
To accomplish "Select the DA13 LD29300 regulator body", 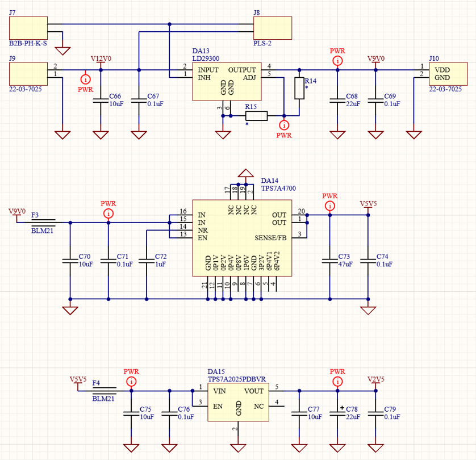I will point(226,80).
